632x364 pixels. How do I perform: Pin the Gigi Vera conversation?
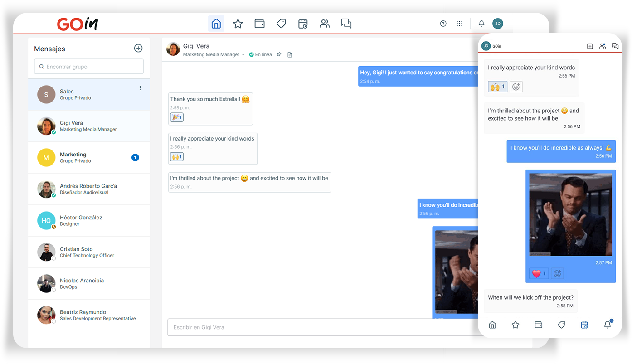point(279,54)
